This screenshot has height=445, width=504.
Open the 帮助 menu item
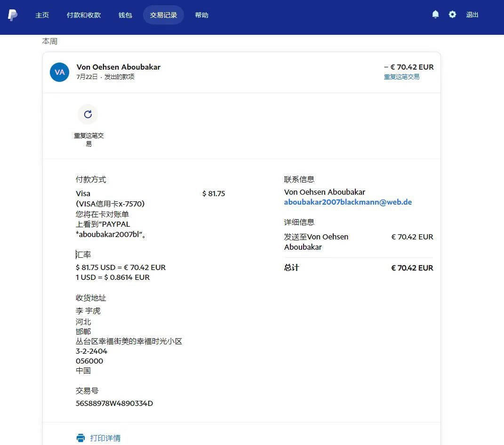click(201, 15)
